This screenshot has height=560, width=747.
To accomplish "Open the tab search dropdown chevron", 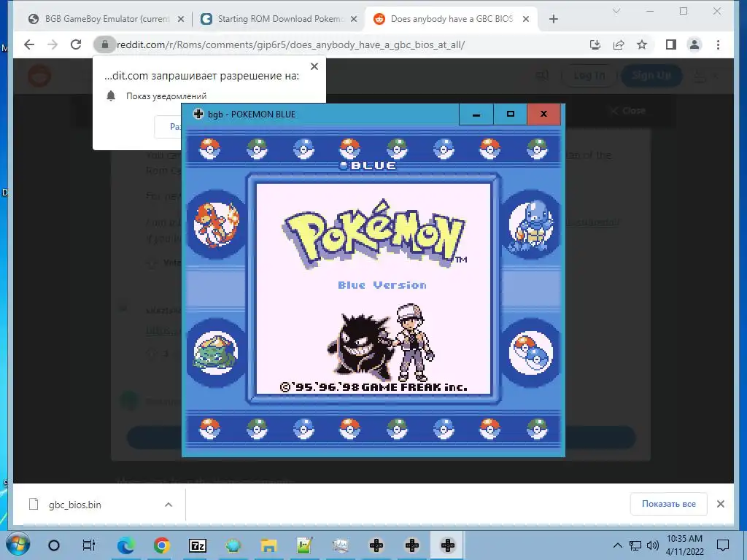I will coord(616,11).
